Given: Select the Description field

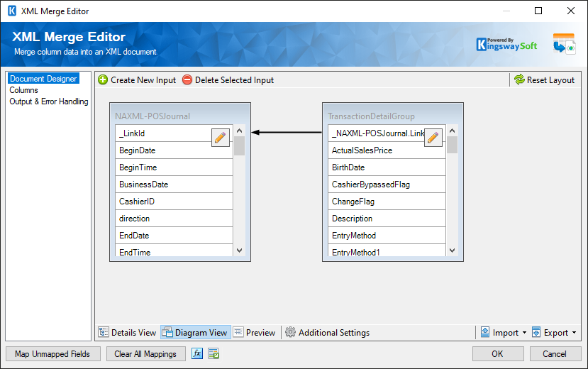Looking at the screenshot, I should (387, 219).
